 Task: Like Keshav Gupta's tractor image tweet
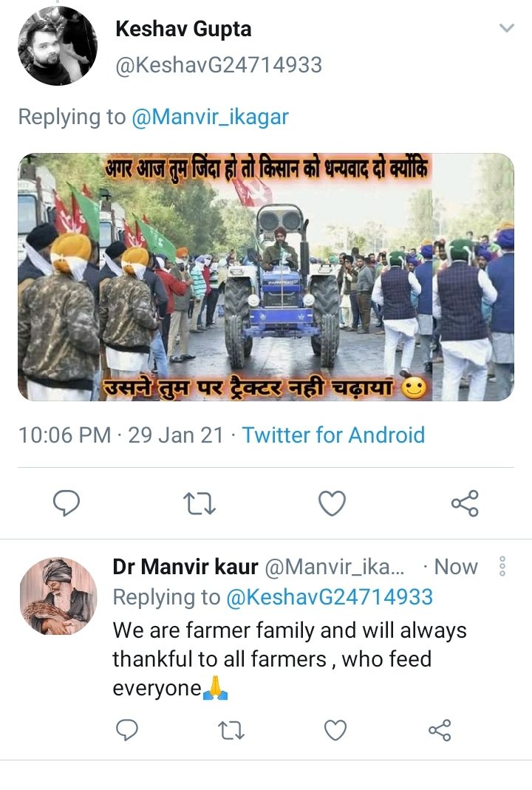click(332, 503)
